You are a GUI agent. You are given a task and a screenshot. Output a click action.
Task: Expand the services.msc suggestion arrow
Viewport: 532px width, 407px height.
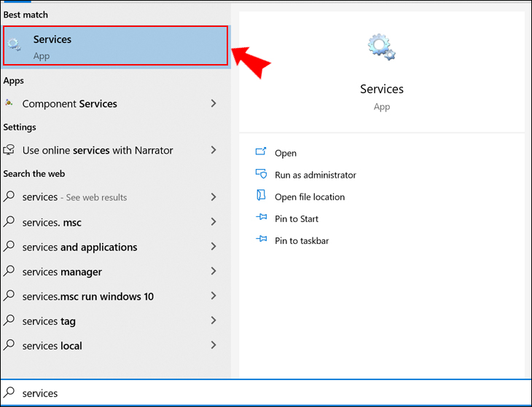(x=214, y=221)
